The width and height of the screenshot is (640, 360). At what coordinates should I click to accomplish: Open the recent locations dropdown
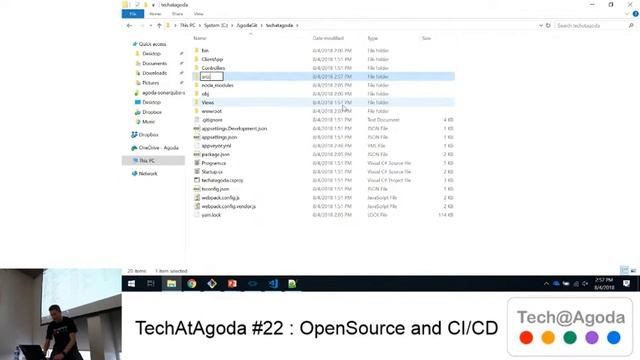151,25
